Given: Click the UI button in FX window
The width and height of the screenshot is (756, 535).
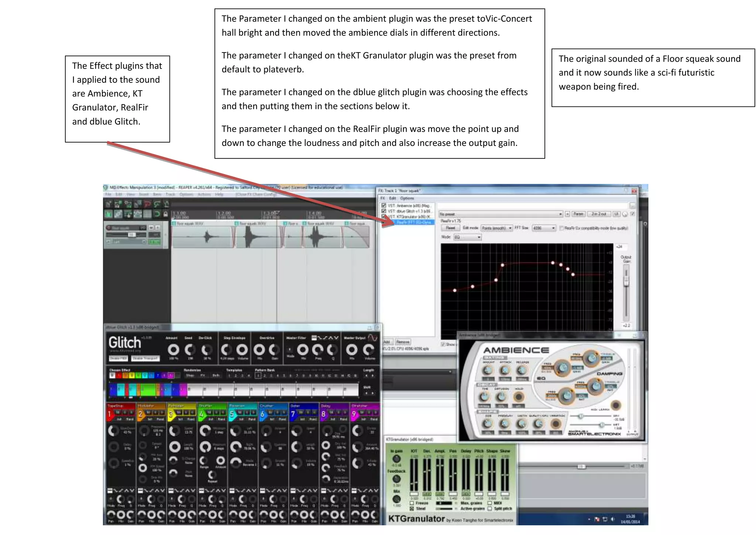Looking at the screenshot, I should (616, 214).
